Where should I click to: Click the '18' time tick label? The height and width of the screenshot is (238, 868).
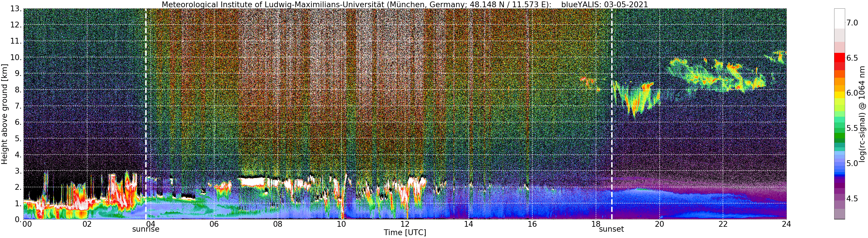(x=596, y=224)
